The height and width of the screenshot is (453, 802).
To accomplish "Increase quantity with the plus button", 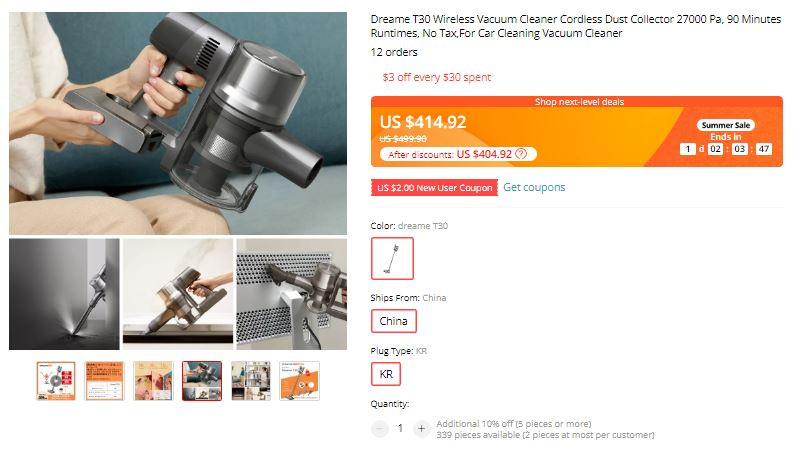I will point(421,428).
